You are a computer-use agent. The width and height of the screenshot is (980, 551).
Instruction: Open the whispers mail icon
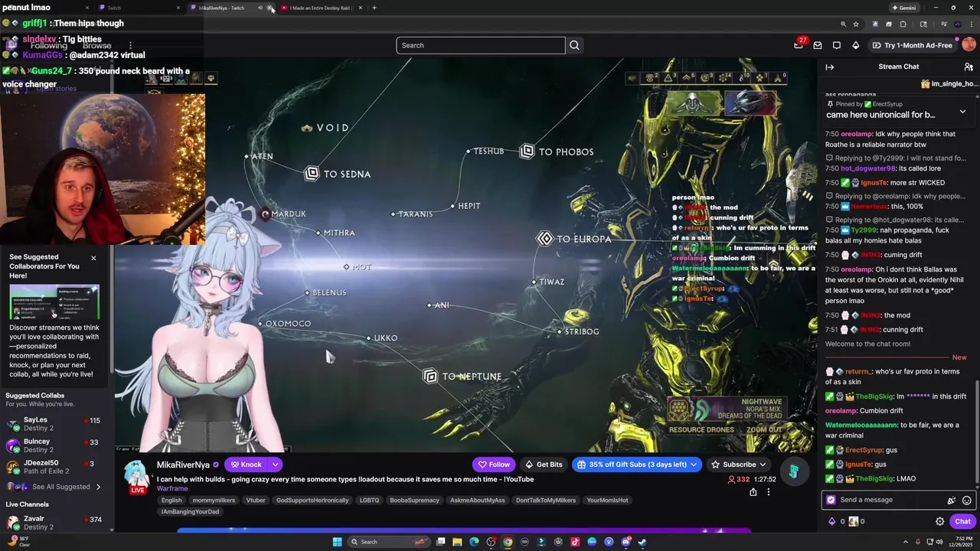818,45
